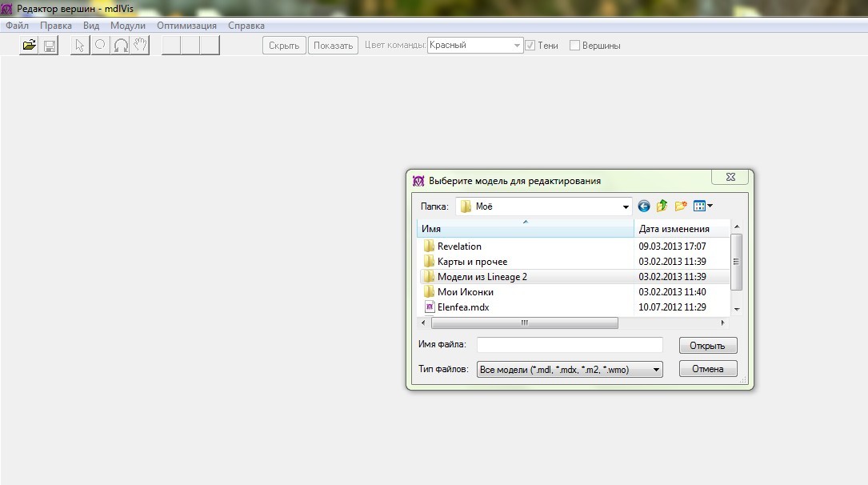Viewport: 868px width, 485px height.
Task: Click date 09.03.2013 17:07
Action: pos(672,246)
